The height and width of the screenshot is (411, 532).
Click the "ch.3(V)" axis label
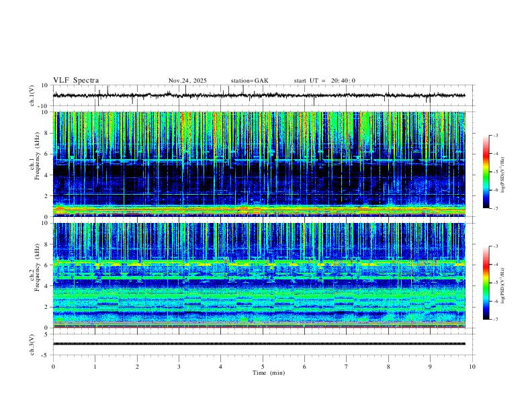pyautogui.click(x=32, y=345)
